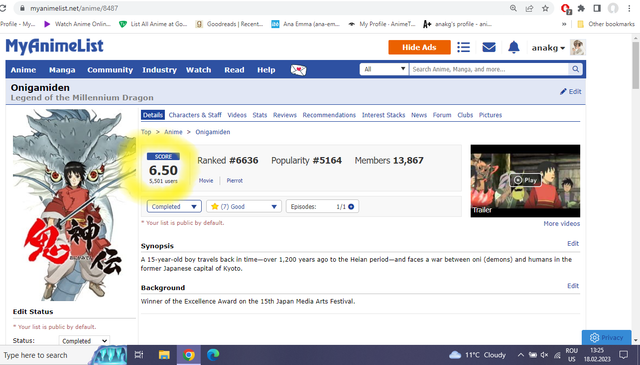Image resolution: width=640 pixels, height=365 pixels.
Task: Follow the More videos link
Action: [x=561, y=223]
